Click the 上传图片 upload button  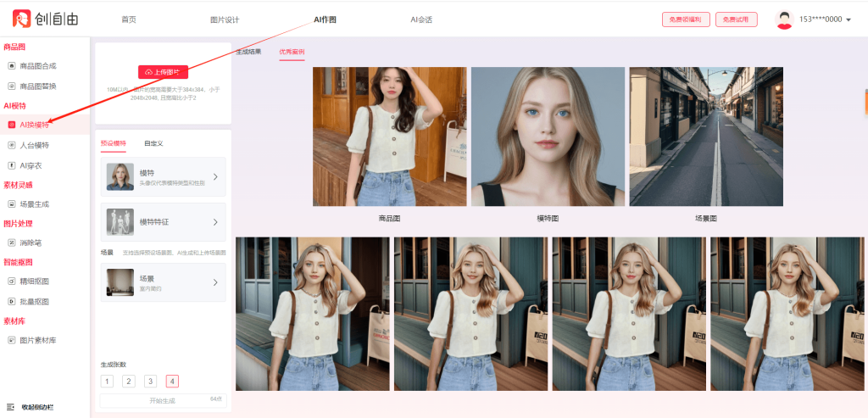(x=163, y=72)
